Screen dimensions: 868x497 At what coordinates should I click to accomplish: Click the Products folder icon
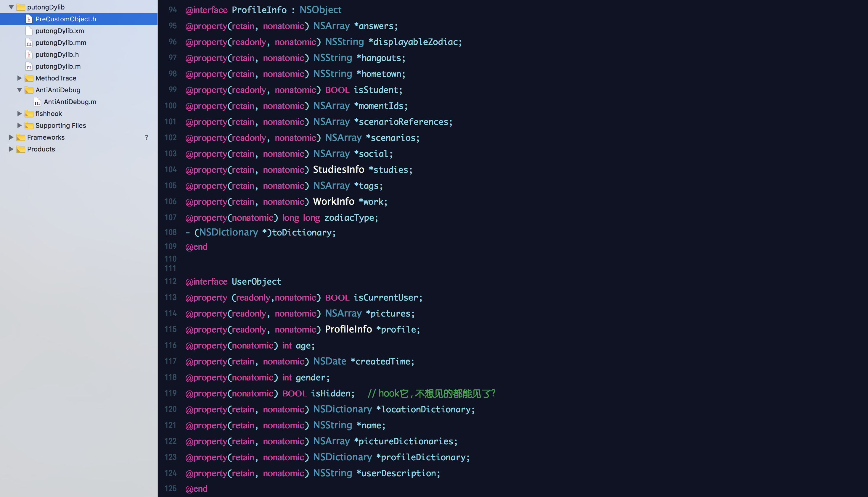[21, 149]
